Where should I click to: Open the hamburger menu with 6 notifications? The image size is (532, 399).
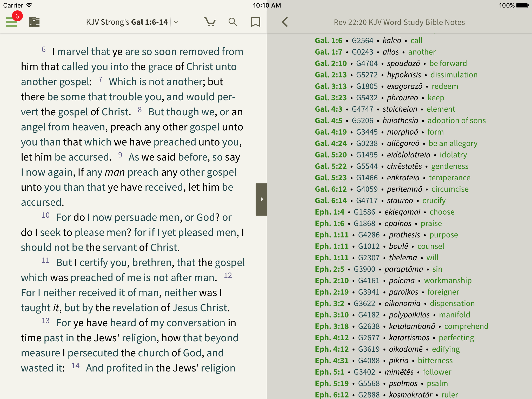12,22
